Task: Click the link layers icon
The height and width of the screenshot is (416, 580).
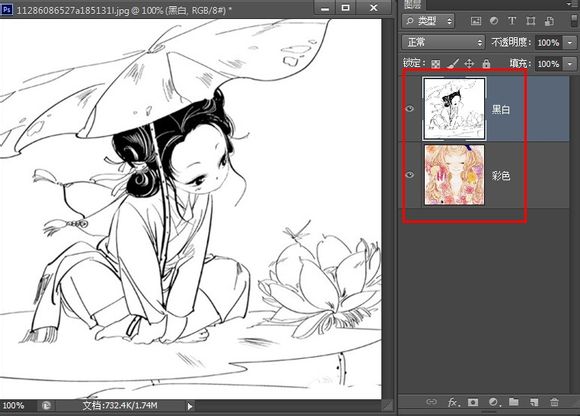Action: 431,402
